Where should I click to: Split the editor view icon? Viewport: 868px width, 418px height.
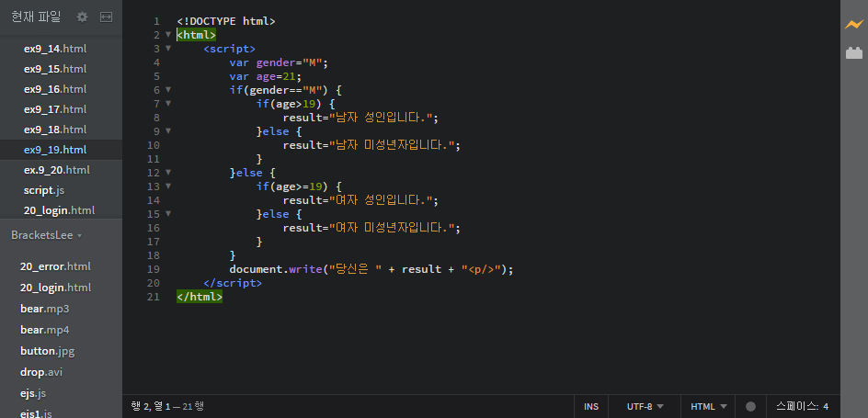106,17
